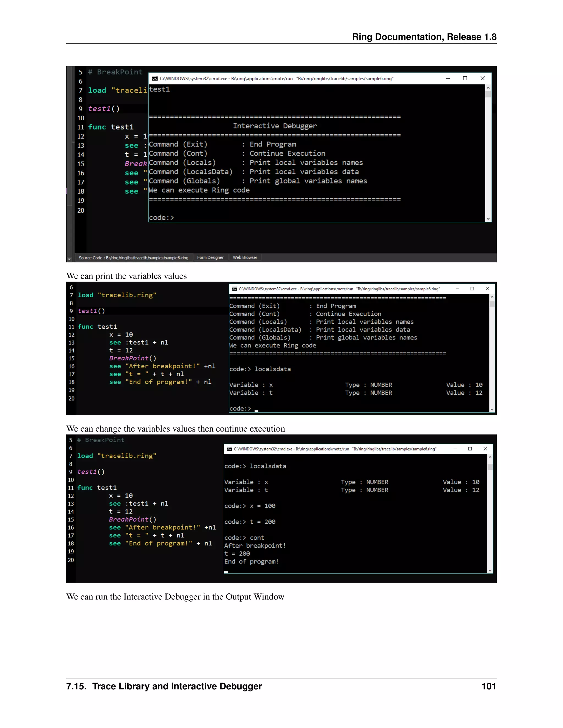563x728 pixels.
Task: Click line 9 test1() in third editor
Action: pyautogui.click(x=91, y=472)
